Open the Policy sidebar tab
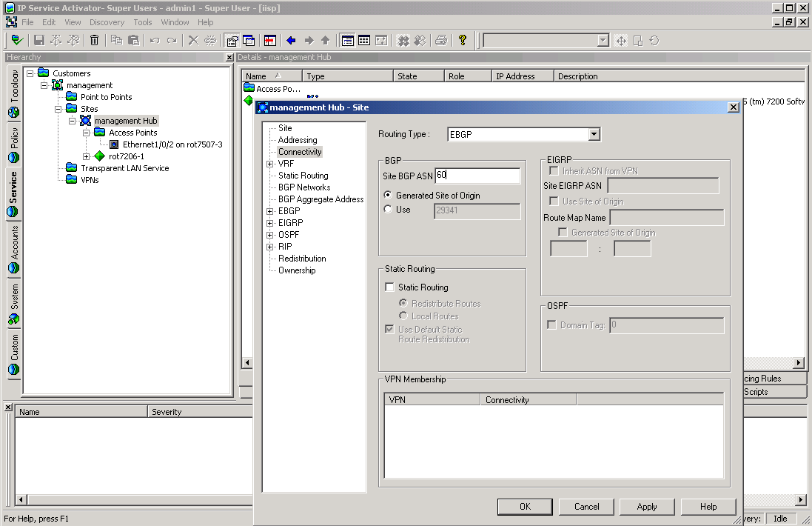The image size is (812, 526). tap(14, 144)
